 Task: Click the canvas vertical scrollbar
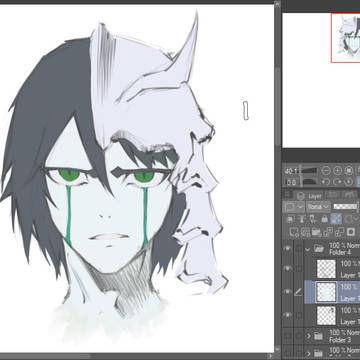click(277, 107)
